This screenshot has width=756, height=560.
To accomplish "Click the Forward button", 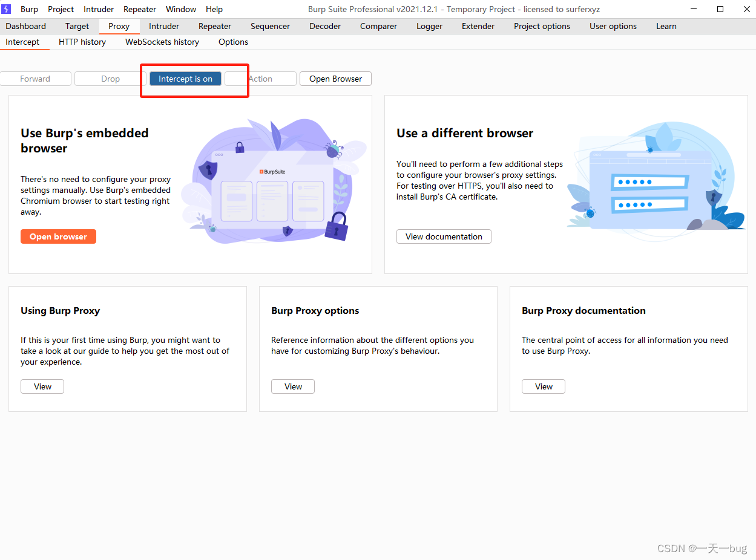I will coord(35,79).
